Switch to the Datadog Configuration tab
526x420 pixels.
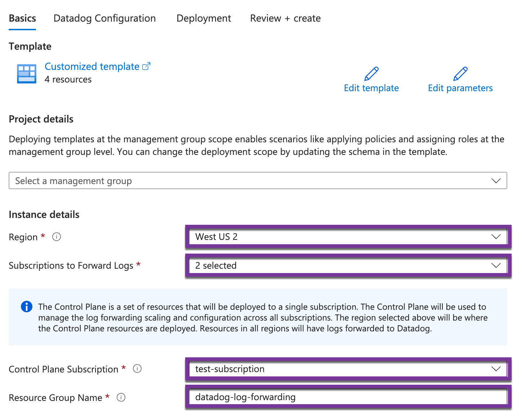104,18
